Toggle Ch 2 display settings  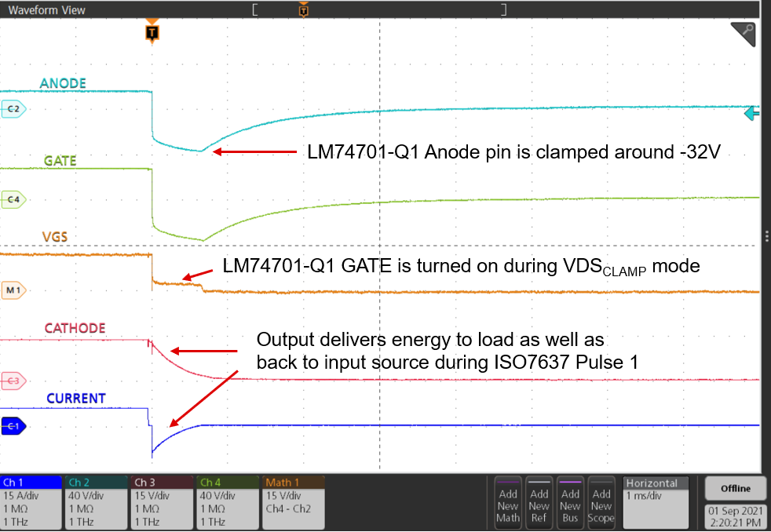95,502
